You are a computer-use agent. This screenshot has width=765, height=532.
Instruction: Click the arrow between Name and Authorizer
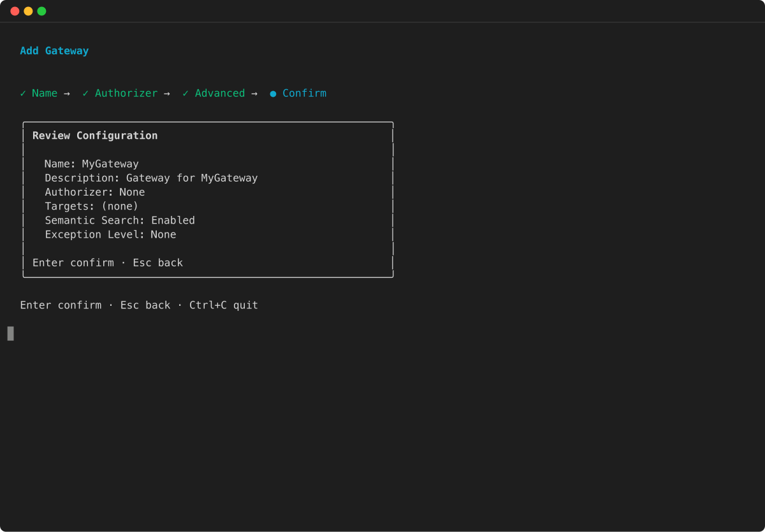(x=67, y=93)
